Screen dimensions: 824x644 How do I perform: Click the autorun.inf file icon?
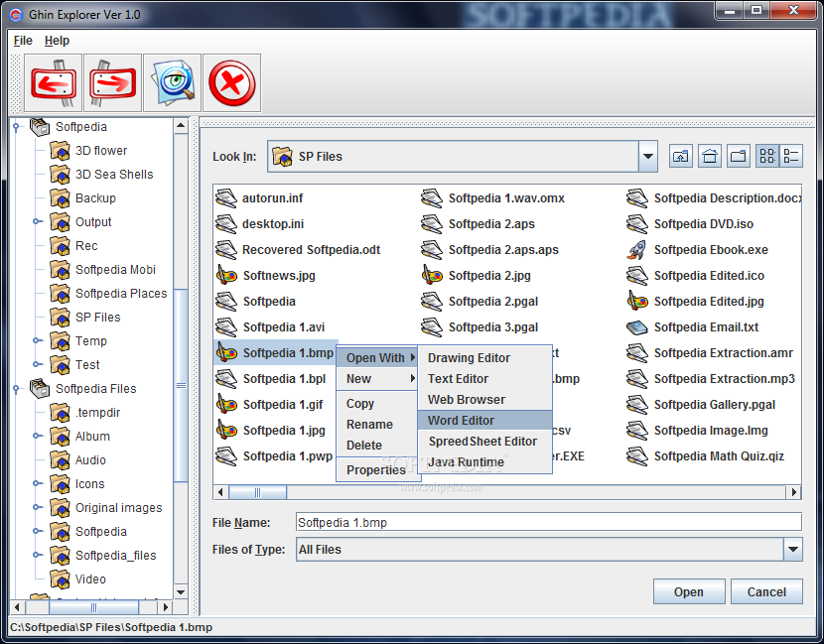coord(226,198)
